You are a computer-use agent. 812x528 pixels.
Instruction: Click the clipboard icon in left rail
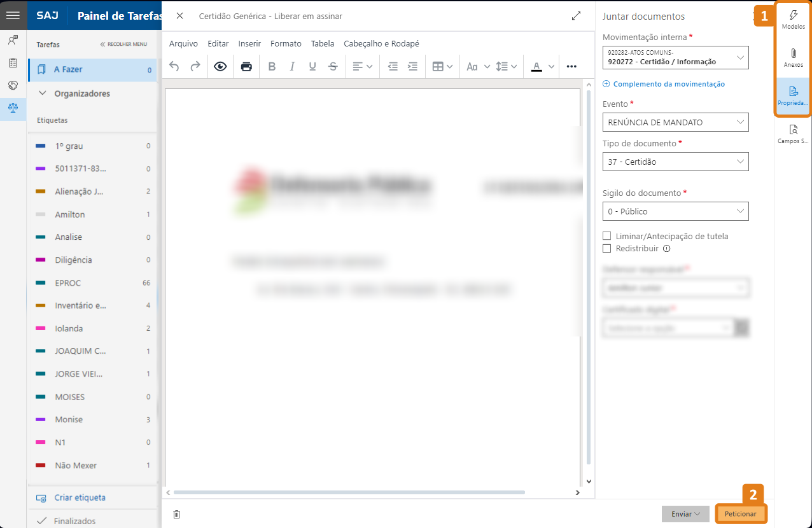click(x=13, y=62)
